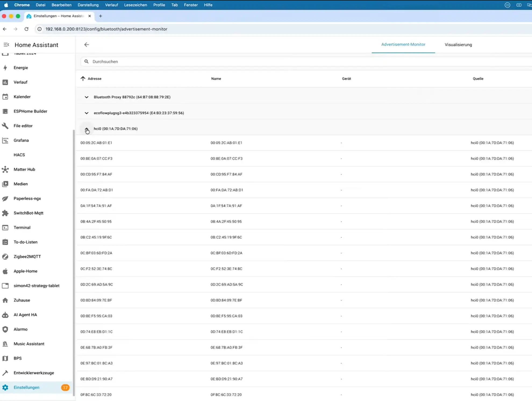This screenshot has width=532, height=401.
Task: Expand ecoflowplugsg3 group row
Action: click(x=87, y=113)
